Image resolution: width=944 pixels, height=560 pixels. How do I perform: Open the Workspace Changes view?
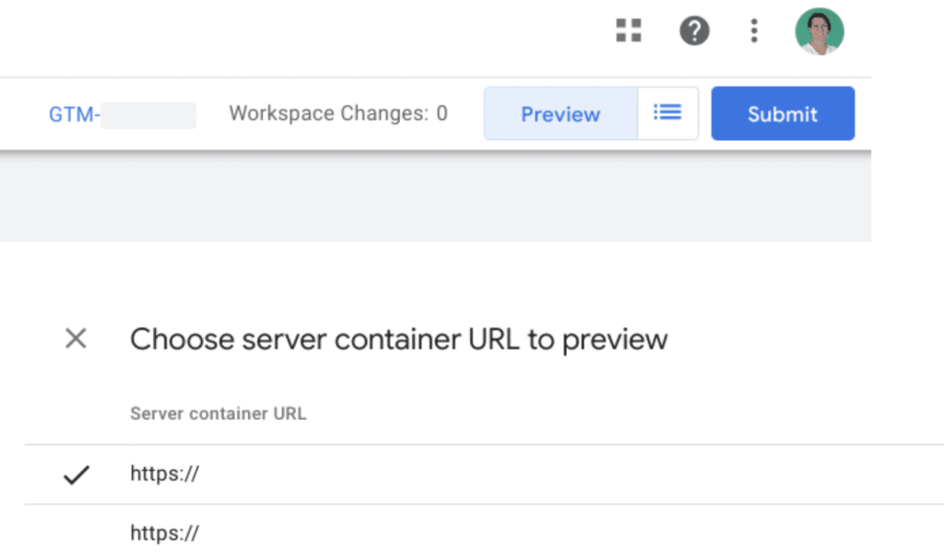tap(337, 112)
